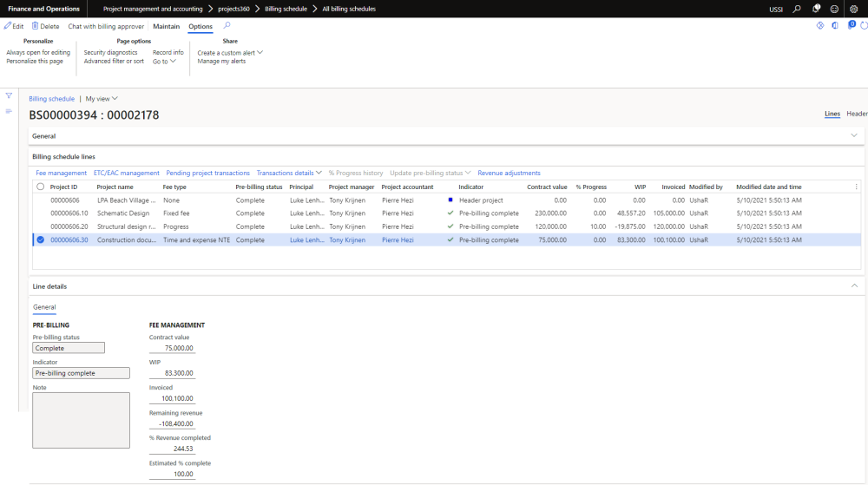Click the search magnifier in the black header

click(797, 9)
